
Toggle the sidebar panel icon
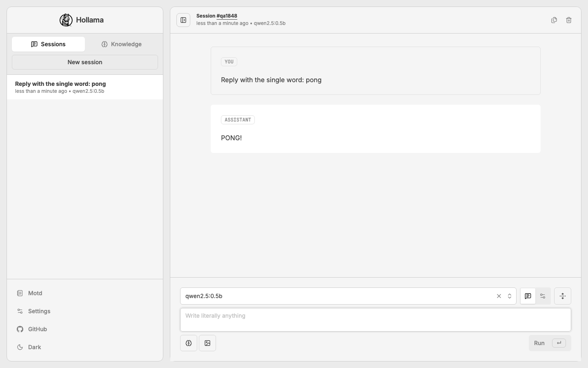[x=183, y=20]
